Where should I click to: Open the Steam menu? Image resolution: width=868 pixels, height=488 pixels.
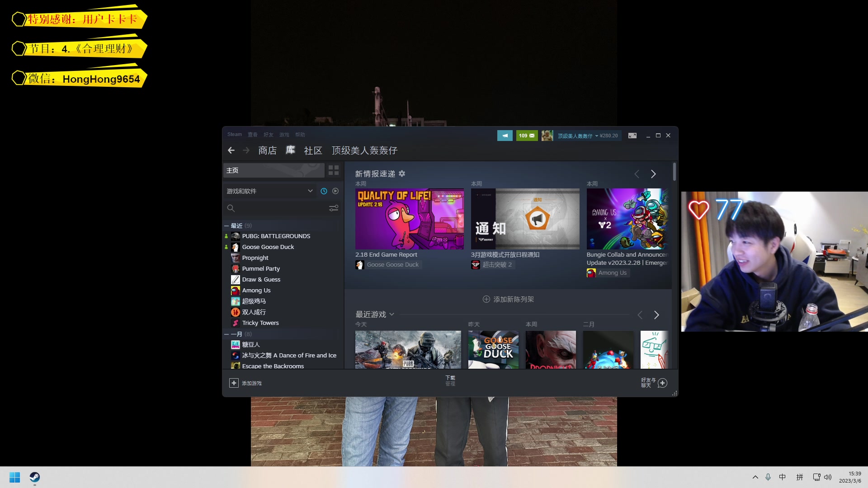(x=235, y=135)
